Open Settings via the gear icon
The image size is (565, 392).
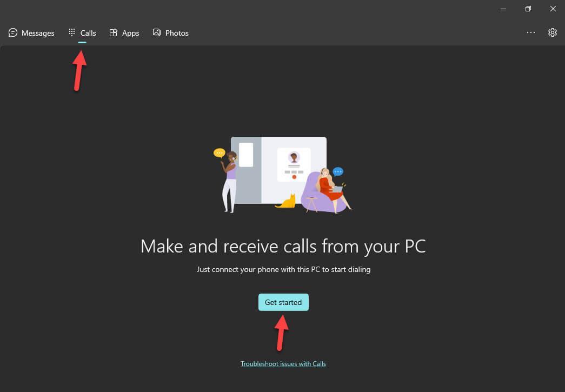click(x=552, y=32)
